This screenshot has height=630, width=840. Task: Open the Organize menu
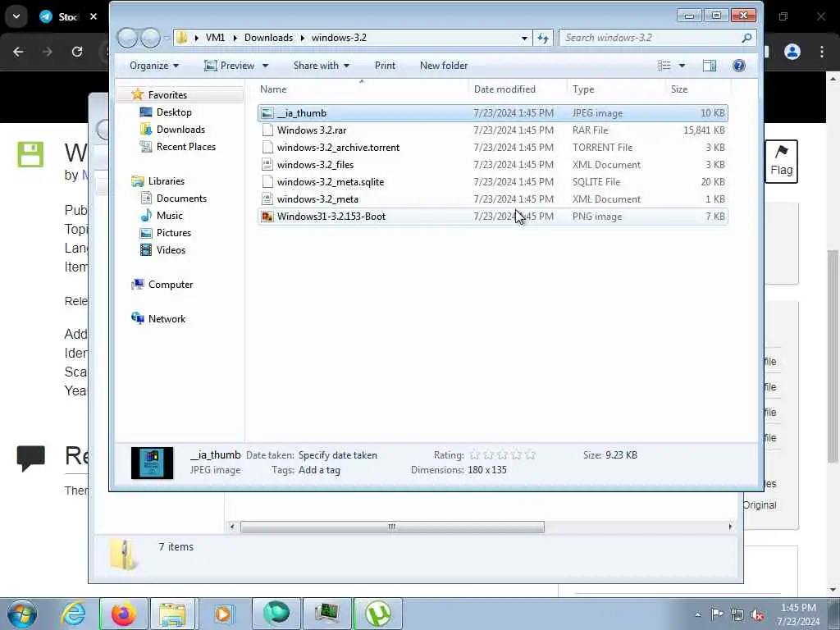click(x=153, y=66)
